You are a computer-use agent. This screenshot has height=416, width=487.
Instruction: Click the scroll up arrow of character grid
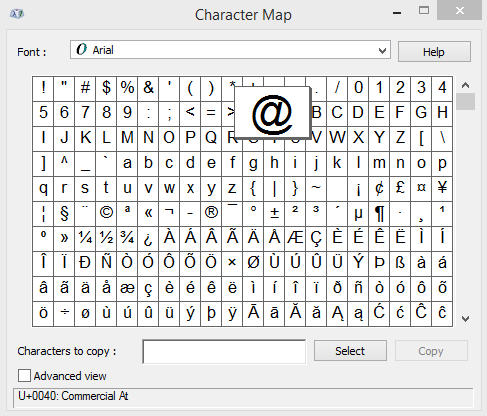point(465,85)
